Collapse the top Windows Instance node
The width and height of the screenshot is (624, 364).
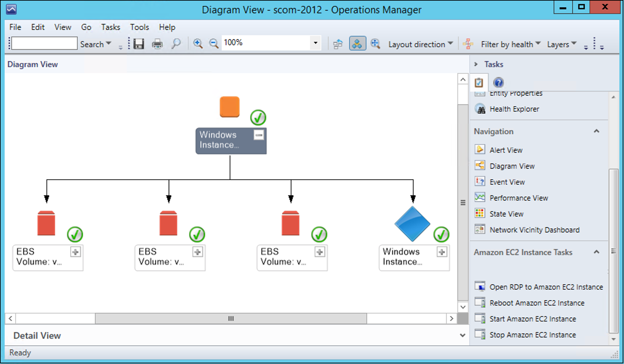[258, 135]
